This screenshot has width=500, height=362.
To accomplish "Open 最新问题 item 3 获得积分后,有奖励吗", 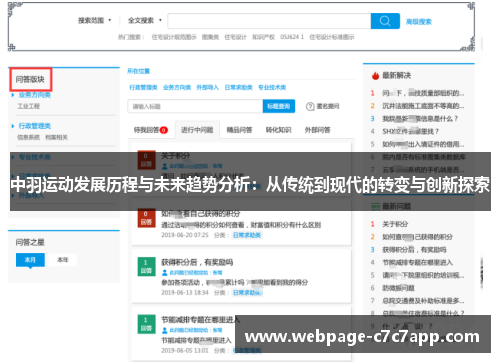I will point(414,250).
